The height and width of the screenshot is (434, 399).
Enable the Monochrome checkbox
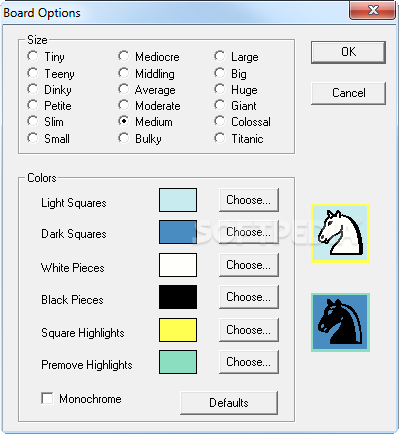47,398
